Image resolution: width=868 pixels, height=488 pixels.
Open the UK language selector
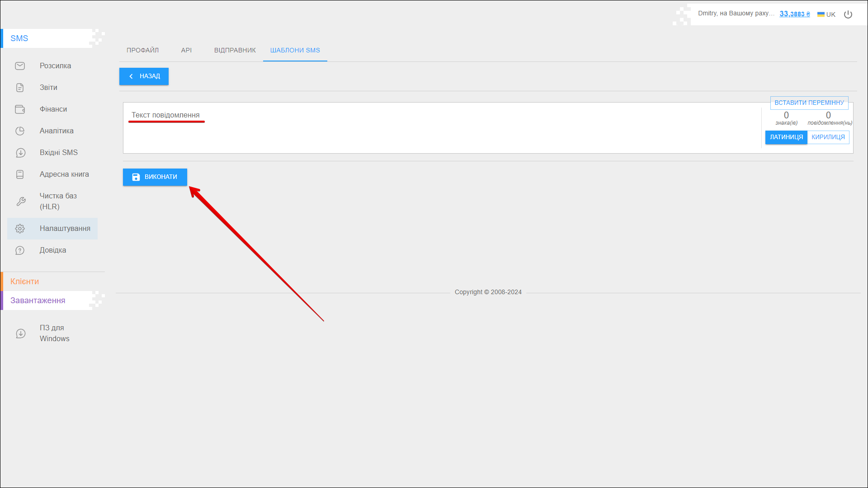826,14
